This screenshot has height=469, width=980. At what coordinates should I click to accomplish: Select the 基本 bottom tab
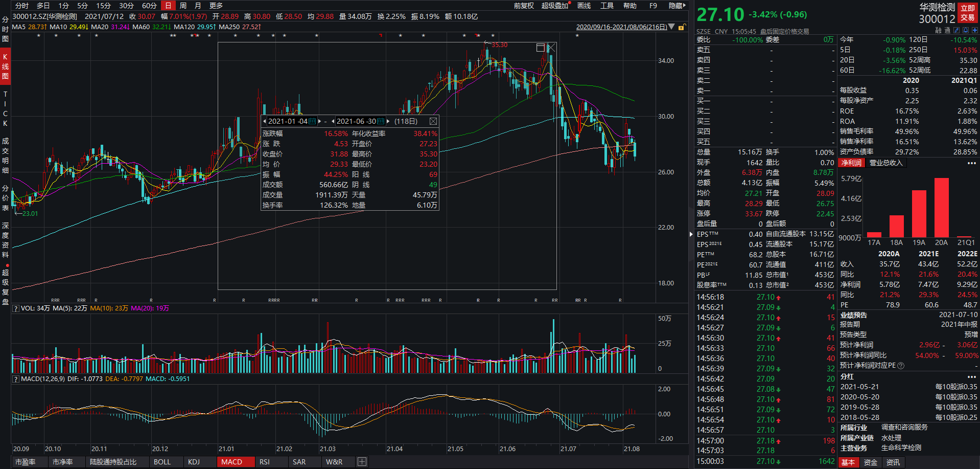[848, 462]
